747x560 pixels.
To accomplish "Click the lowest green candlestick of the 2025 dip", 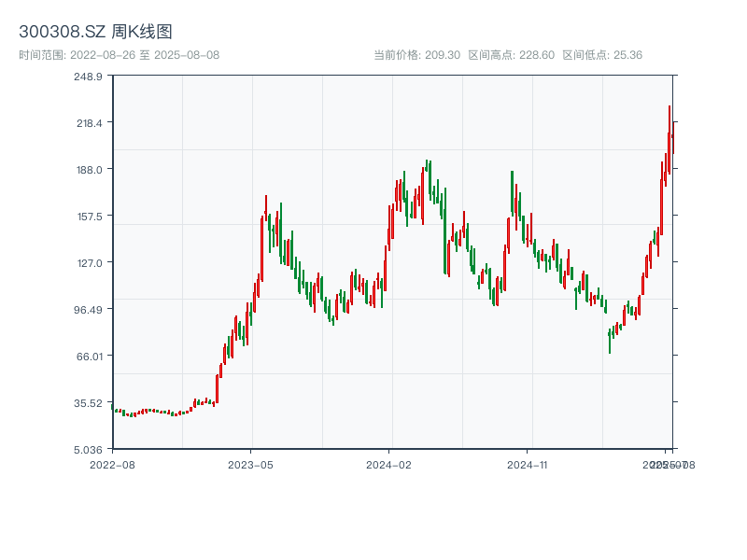I will [610, 340].
